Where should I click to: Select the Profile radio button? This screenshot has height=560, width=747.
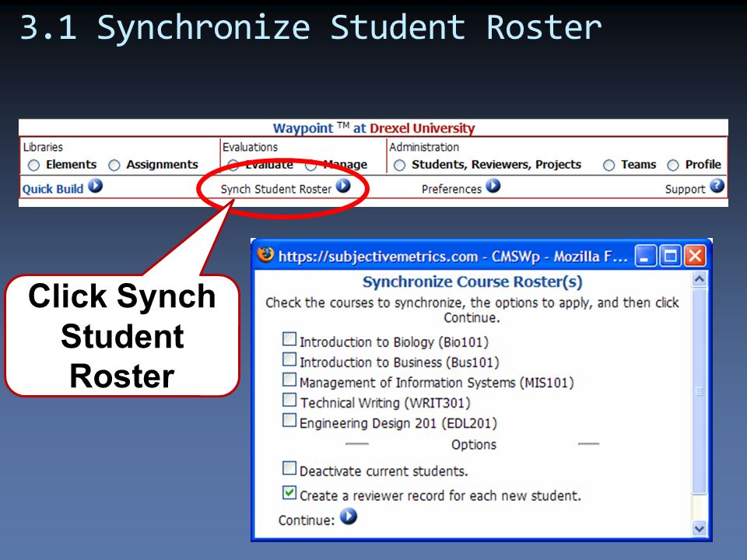pyautogui.click(x=672, y=165)
